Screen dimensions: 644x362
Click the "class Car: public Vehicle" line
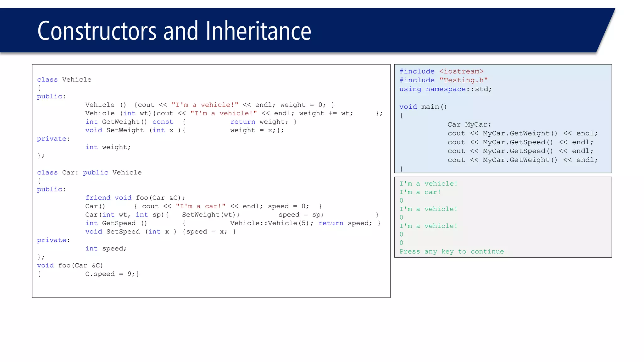click(89, 173)
